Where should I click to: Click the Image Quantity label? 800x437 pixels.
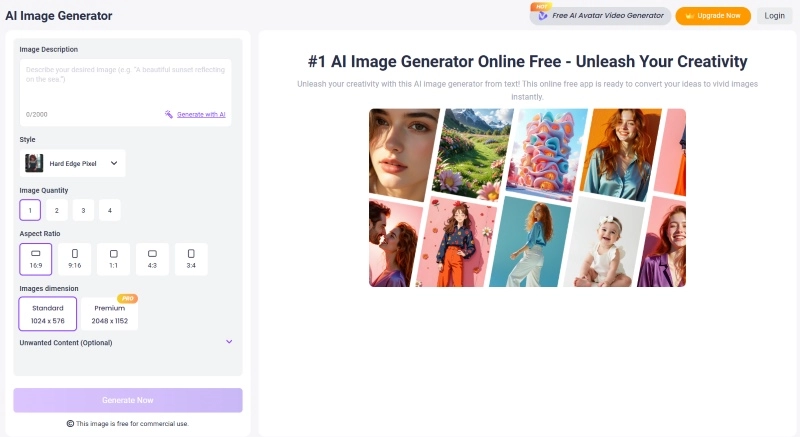point(44,190)
